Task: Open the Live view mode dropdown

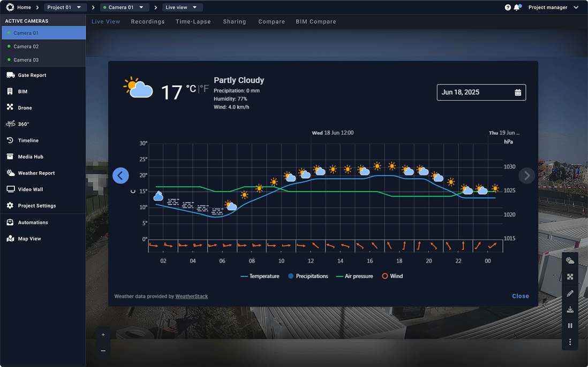Action: point(182,7)
